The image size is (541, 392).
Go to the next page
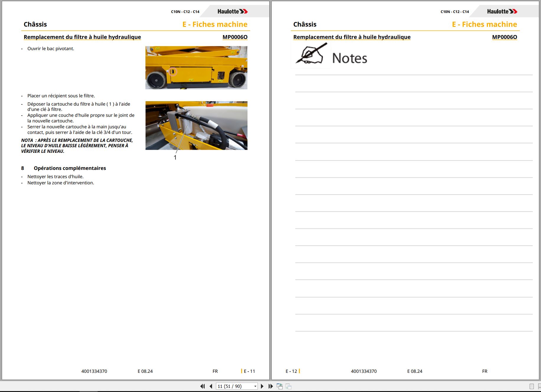pos(262,386)
